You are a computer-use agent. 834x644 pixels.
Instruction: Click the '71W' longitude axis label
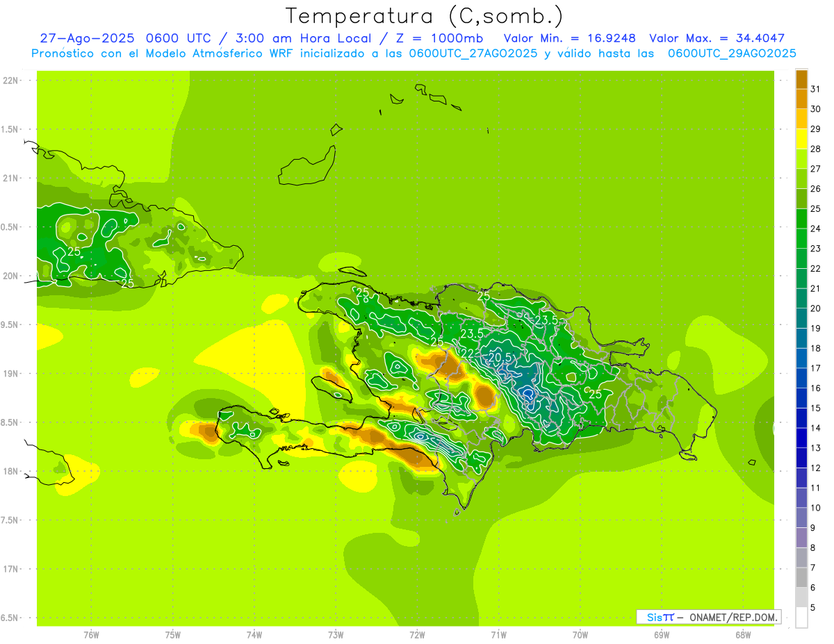[498, 635]
